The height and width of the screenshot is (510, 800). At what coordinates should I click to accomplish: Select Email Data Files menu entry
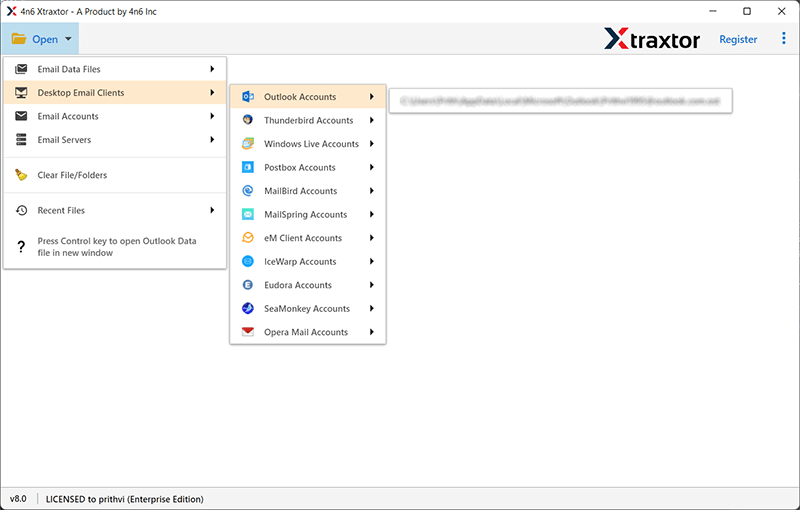(69, 69)
